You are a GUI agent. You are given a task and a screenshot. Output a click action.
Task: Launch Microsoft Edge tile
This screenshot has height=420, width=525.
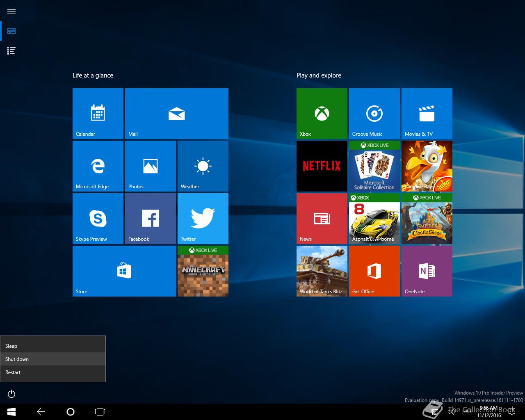pyautogui.click(x=98, y=166)
